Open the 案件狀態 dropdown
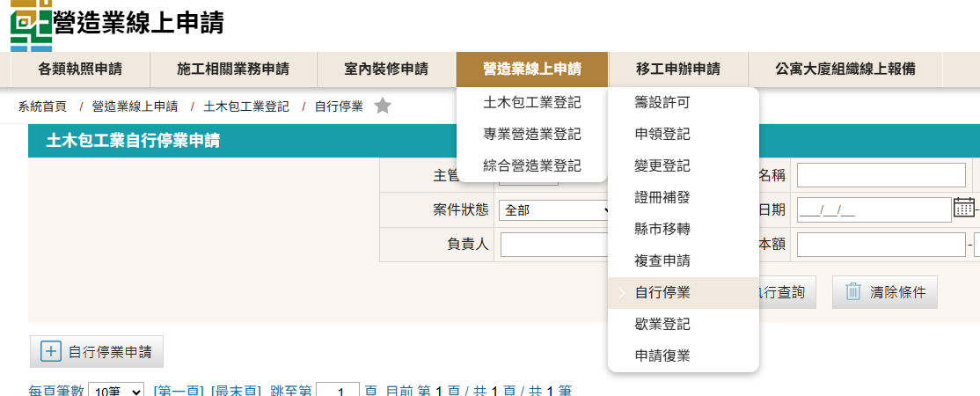The height and width of the screenshot is (396, 980). tap(556, 210)
